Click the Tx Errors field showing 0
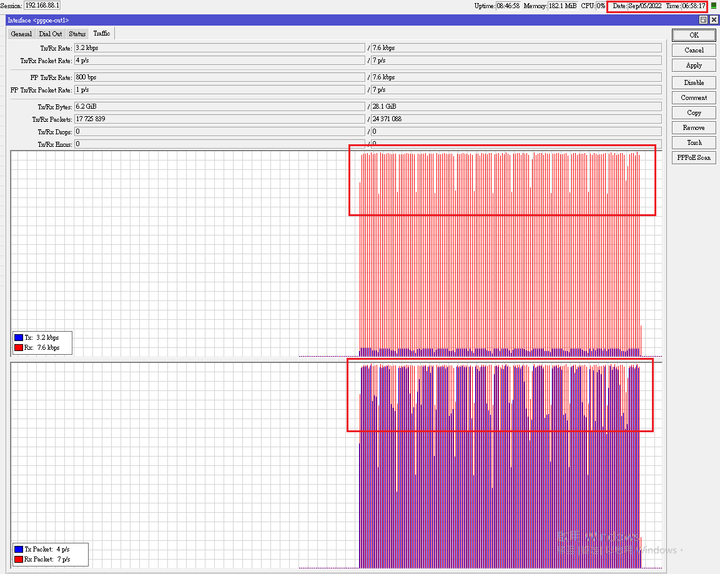The height and width of the screenshot is (574, 720). [x=219, y=144]
